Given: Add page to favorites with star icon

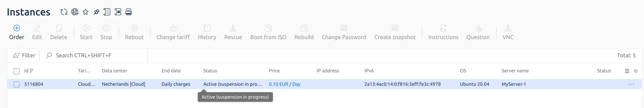Looking at the screenshot, I should (x=86, y=12).
